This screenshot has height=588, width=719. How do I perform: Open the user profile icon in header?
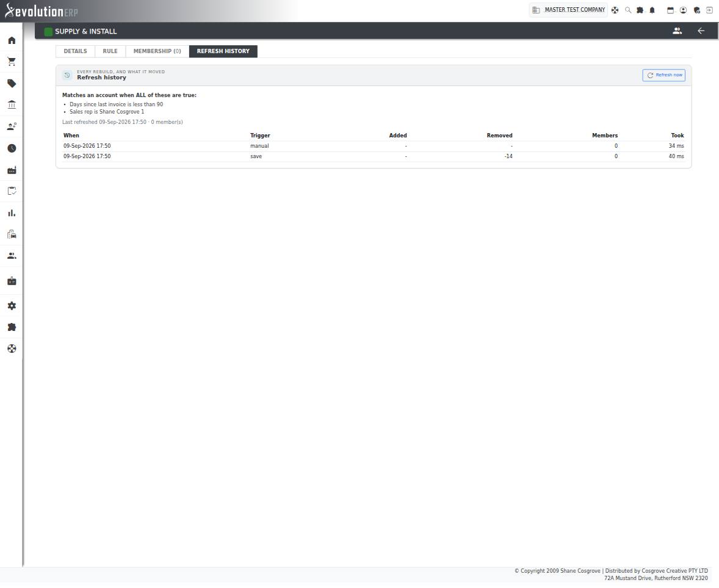[x=683, y=10]
